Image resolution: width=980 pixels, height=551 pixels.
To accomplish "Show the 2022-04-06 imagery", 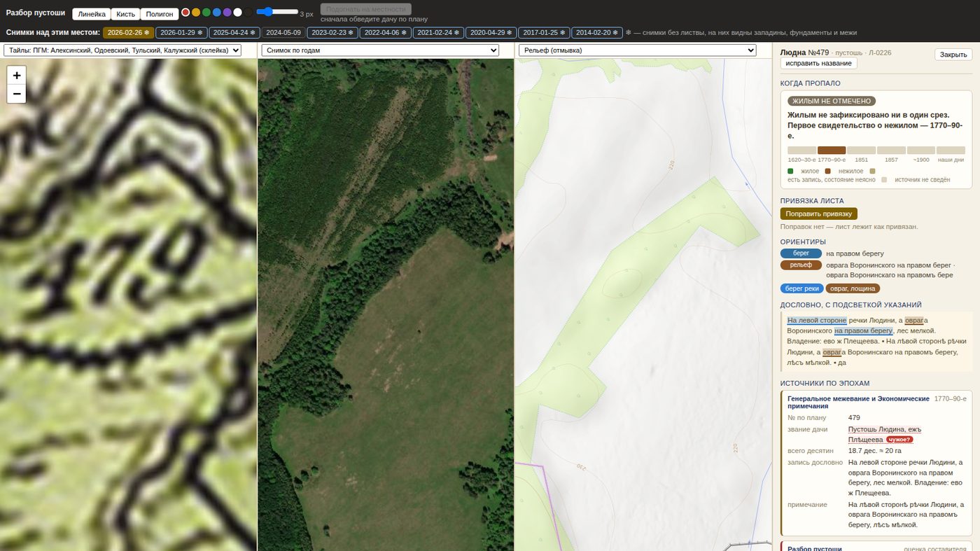I will [x=385, y=32].
